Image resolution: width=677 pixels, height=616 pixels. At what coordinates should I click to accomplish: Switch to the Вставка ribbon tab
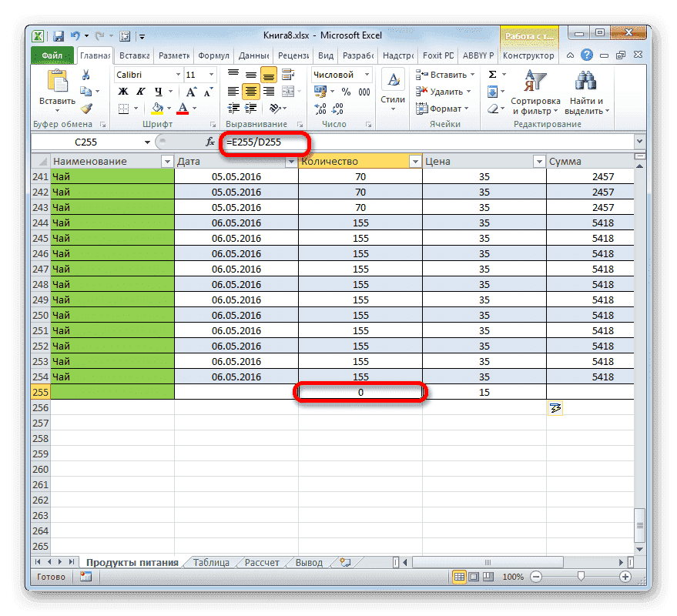coord(134,55)
